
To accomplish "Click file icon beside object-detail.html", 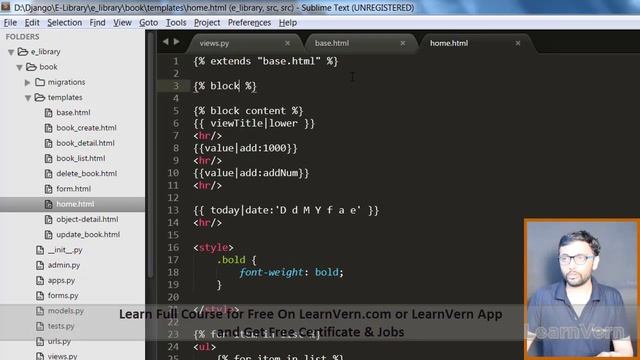I will pyautogui.click(x=48, y=220).
